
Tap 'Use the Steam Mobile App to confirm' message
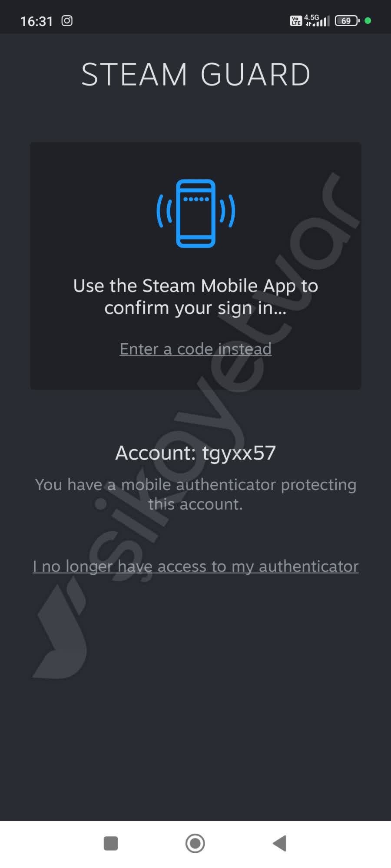(195, 297)
